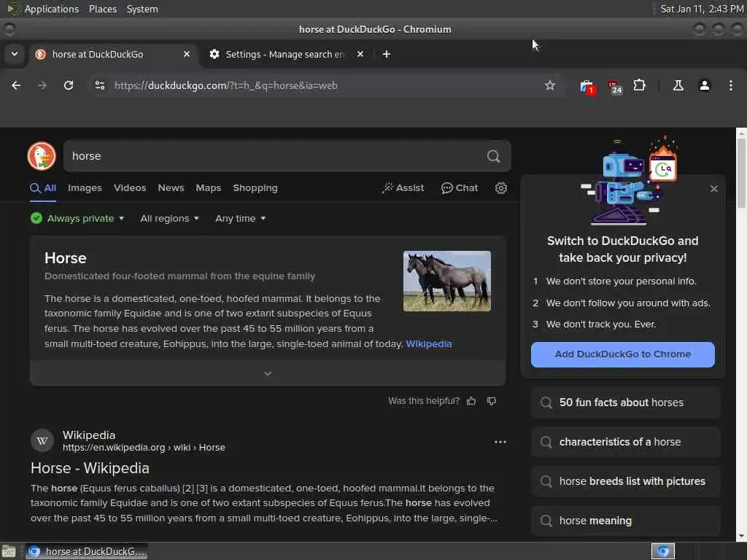Switch to the Maps search tab
The image size is (747, 560).
[208, 188]
